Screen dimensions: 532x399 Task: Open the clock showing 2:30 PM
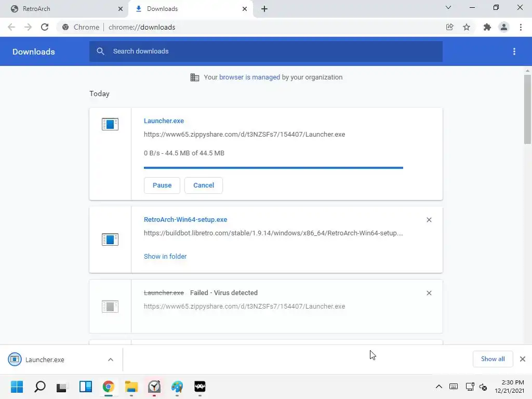(x=509, y=387)
